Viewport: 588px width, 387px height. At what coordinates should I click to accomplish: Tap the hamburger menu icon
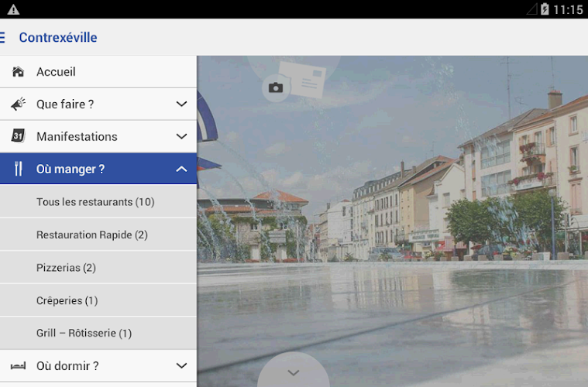2,37
